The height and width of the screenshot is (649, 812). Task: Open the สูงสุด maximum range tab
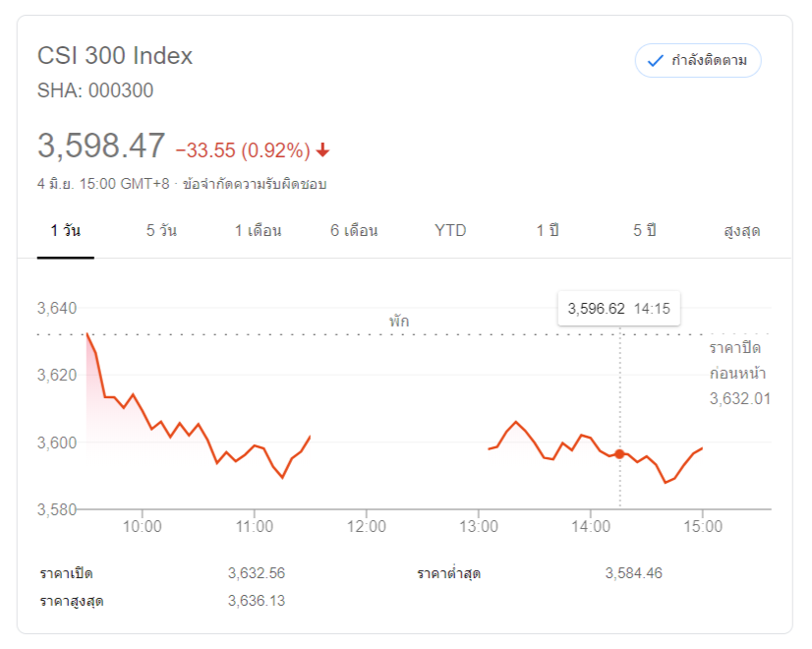742,231
